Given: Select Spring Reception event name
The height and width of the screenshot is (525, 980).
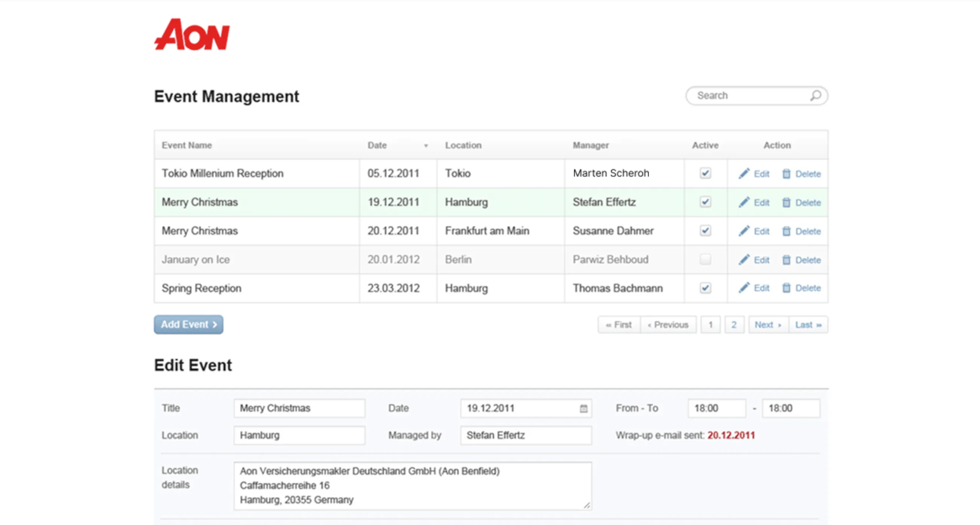Looking at the screenshot, I should (201, 288).
